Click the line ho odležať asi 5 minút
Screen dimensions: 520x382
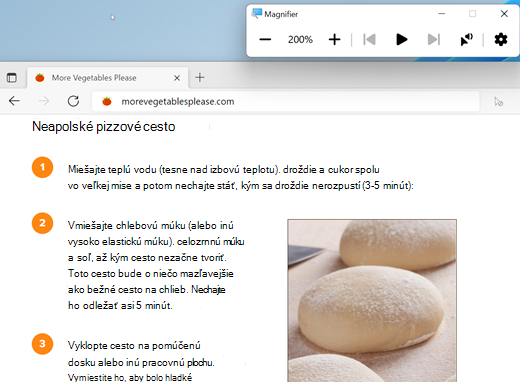click(x=120, y=305)
